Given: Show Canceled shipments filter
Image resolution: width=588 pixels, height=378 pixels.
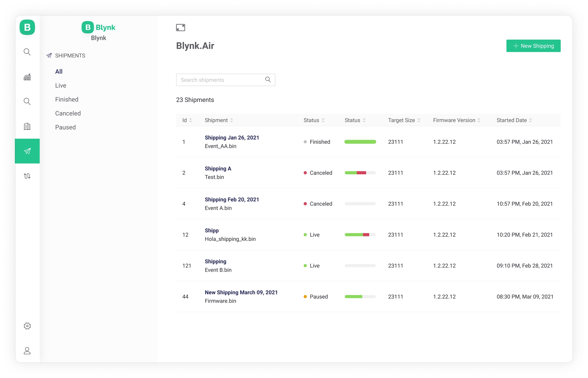Looking at the screenshot, I should (68, 113).
